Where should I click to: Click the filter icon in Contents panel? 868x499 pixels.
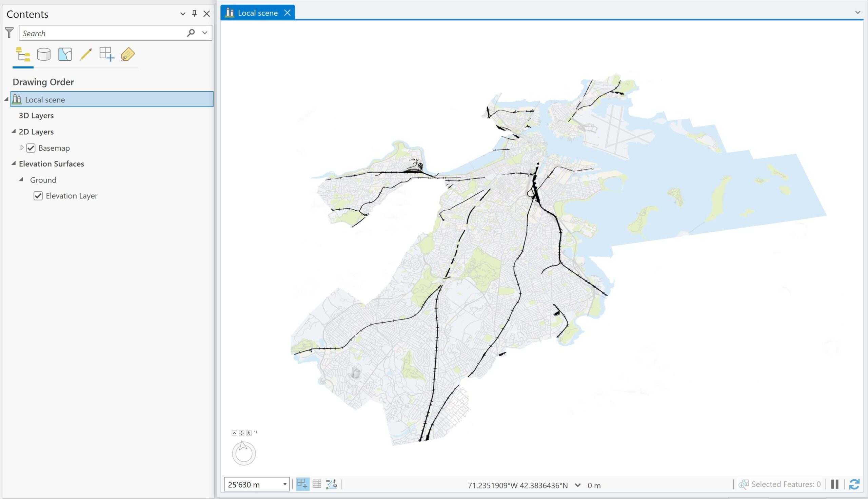click(9, 33)
